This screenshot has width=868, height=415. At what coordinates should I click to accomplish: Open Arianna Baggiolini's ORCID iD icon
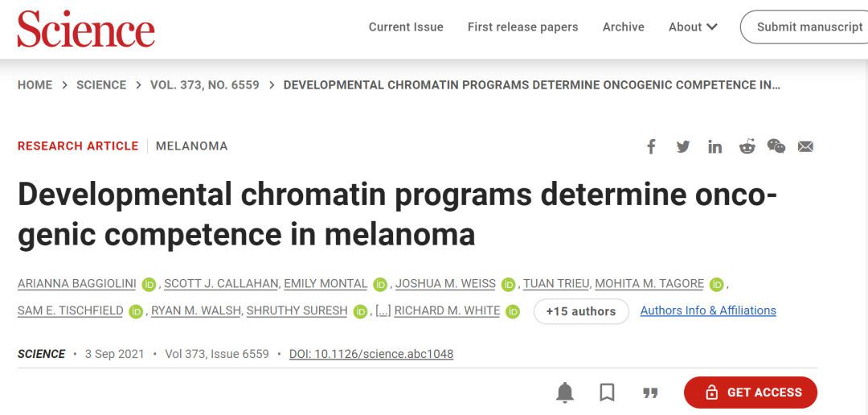[149, 284]
